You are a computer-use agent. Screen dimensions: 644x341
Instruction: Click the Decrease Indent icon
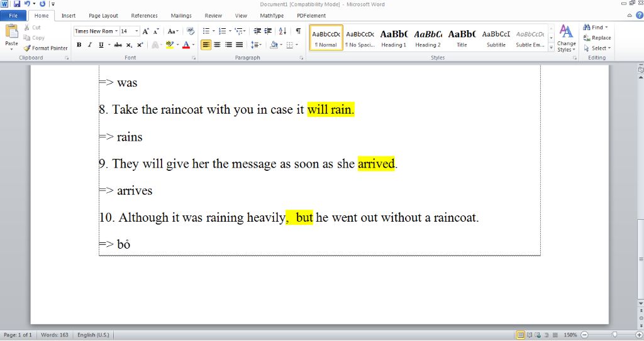pos(257,31)
